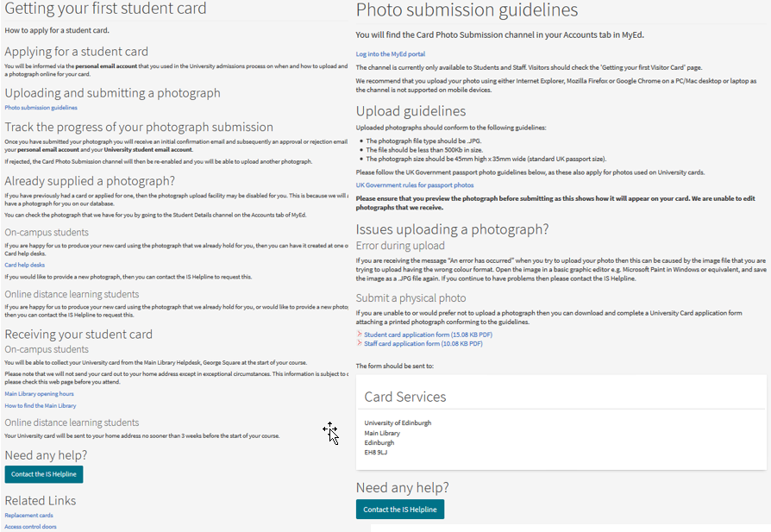Click the Receiving your student card heading
The image size is (771, 532).
coord(78,335)
